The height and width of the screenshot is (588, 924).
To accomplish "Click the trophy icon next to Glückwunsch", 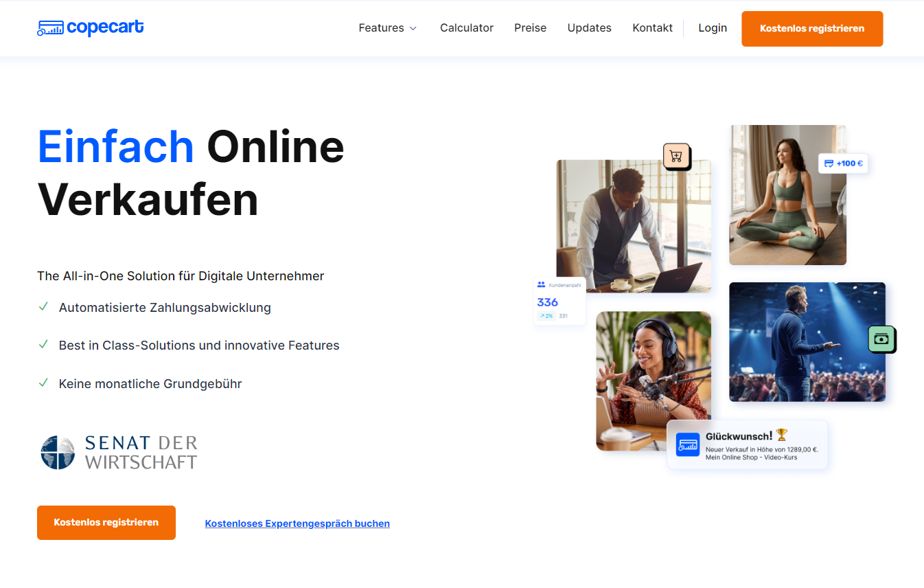I will coord(781,435).
